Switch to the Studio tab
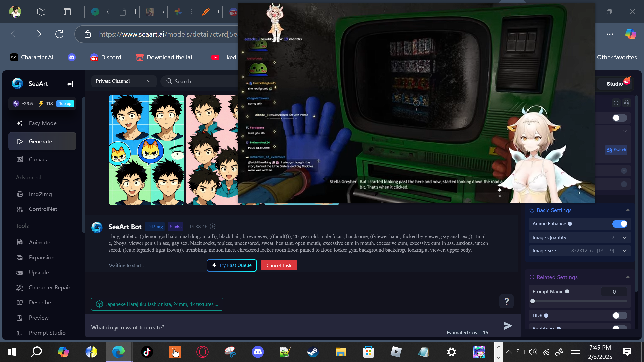644x362 pixels. point(615,84)
